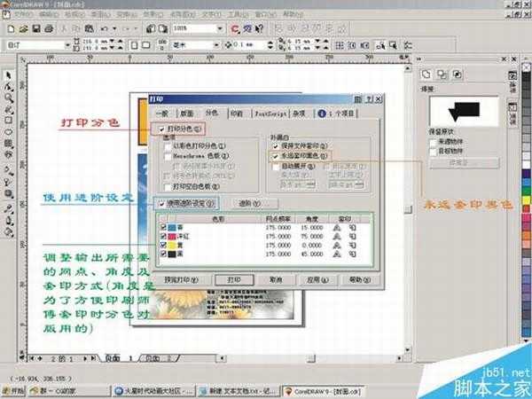Viewport: 532px width, 399px height.
Task: Enable 打印空白色板 checkbox
Action: 168,186
